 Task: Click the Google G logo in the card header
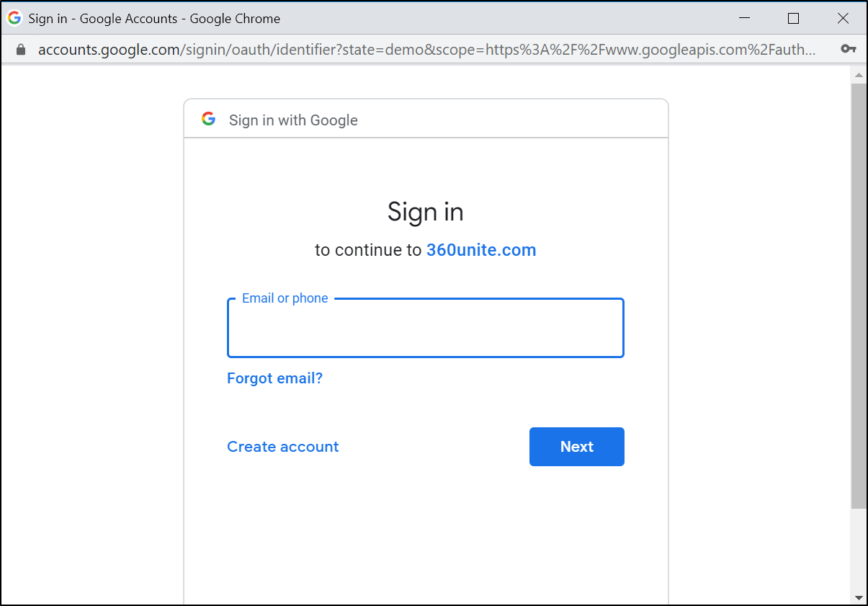pos(209,120)
